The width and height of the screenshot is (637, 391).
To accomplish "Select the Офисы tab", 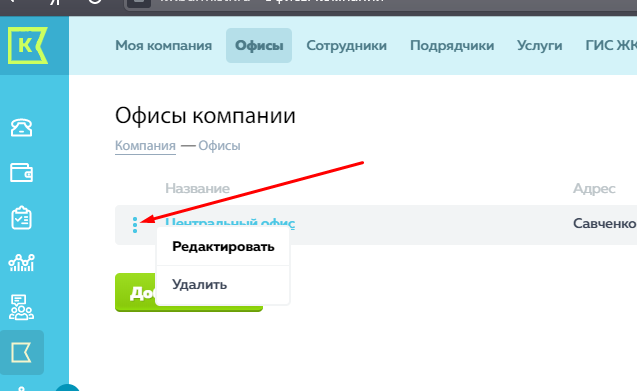I will [x=259, y=46].
